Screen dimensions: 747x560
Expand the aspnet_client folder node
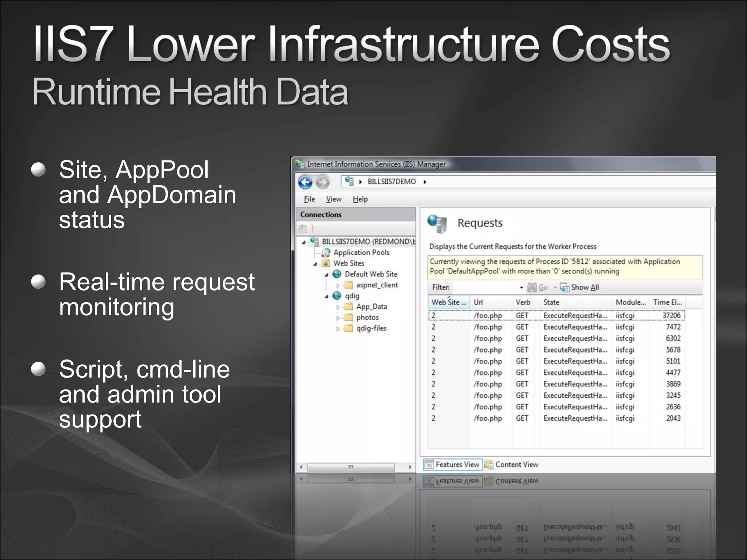[x=338, y=285]
